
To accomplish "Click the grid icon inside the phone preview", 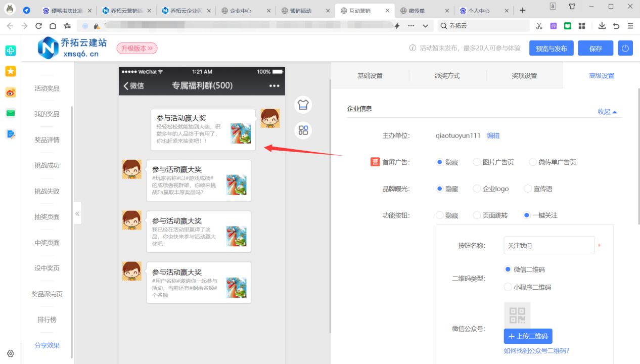I will (x=303, y=130).
